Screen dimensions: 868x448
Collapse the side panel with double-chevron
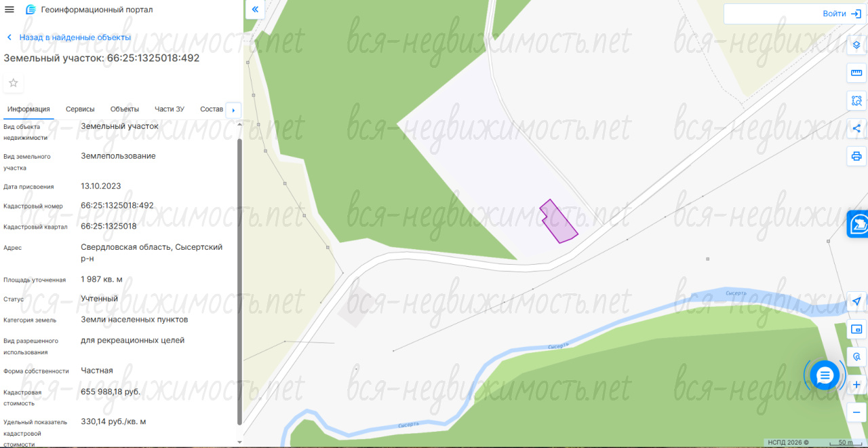tap(255, 10)
